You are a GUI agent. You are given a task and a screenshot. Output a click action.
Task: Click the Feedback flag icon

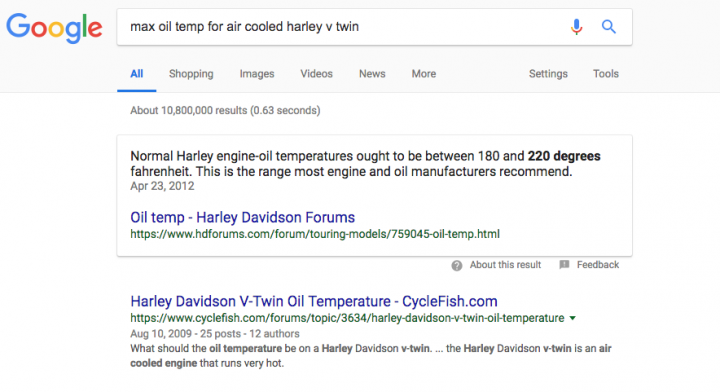click(564, 264)
